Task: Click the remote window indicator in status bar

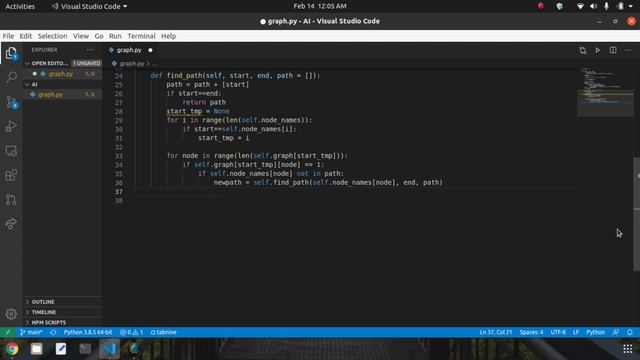Action: 7,332
